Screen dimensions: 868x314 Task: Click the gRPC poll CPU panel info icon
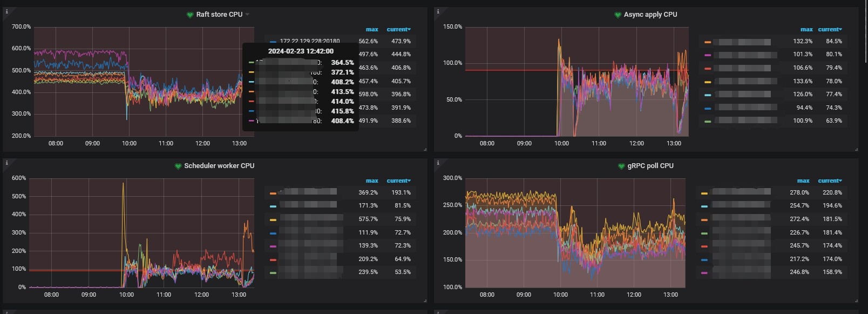coord(438,163)
